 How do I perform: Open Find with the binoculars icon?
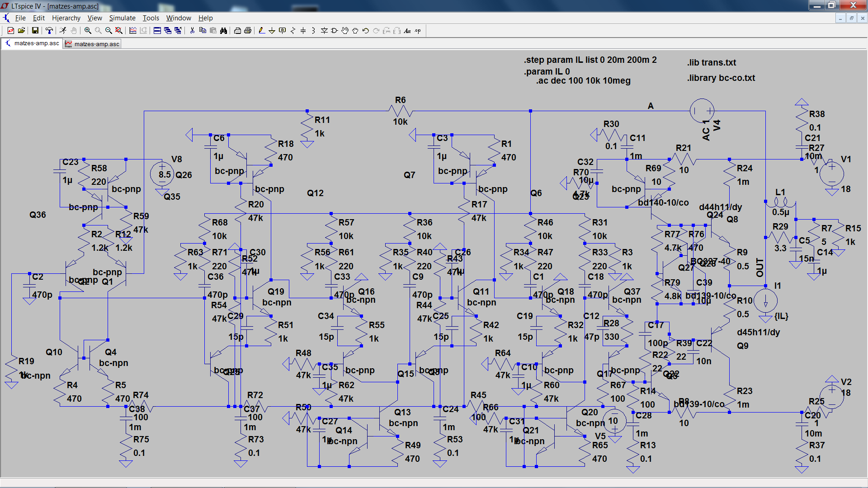pos(223,31)
